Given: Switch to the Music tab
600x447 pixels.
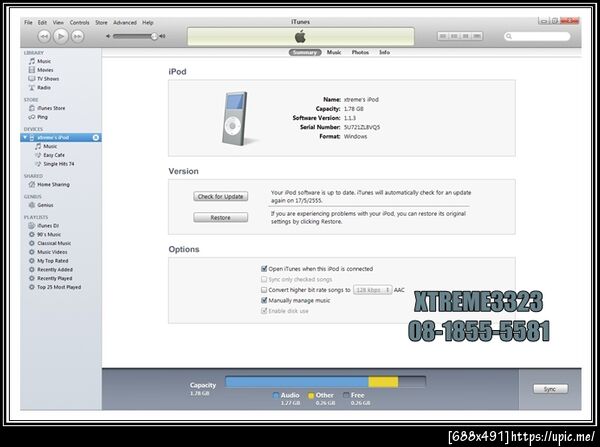Looking at the screenshot, I should (334, 52).
